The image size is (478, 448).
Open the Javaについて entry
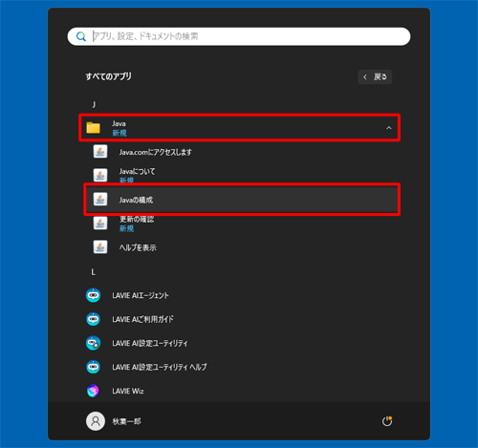242,176
